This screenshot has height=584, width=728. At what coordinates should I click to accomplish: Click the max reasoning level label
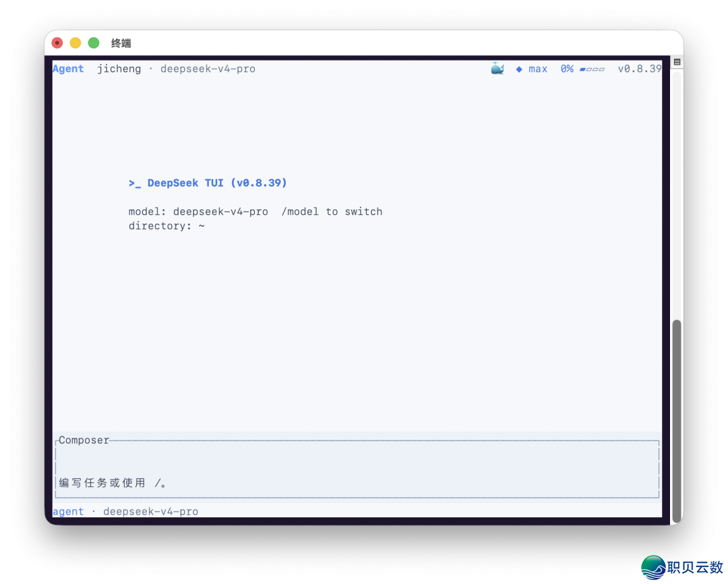click(x=538, y=69)
